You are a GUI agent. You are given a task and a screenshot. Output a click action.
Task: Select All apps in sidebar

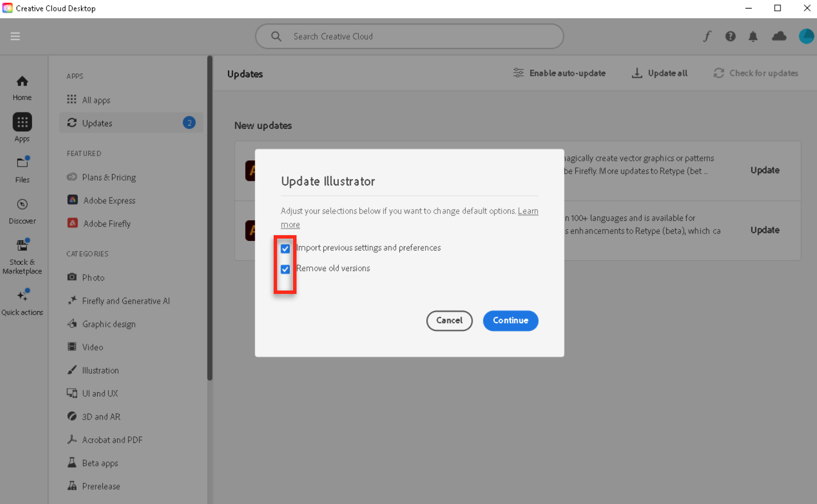[131, 100]
